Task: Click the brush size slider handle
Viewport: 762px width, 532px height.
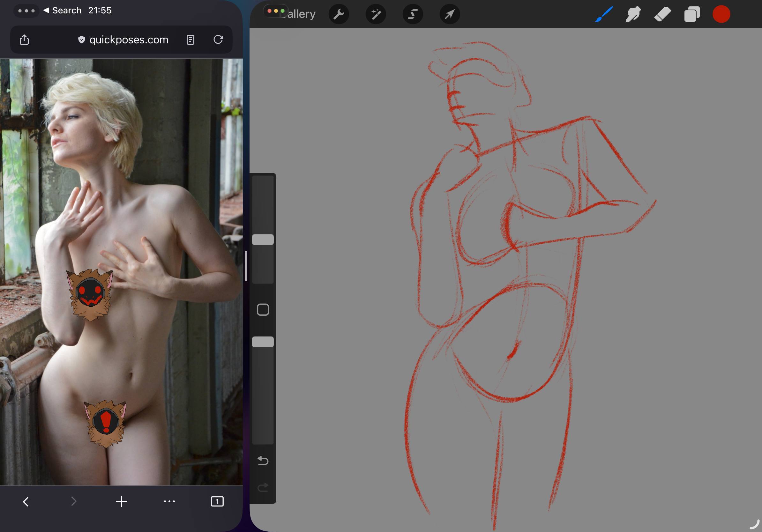Action: 263,240
